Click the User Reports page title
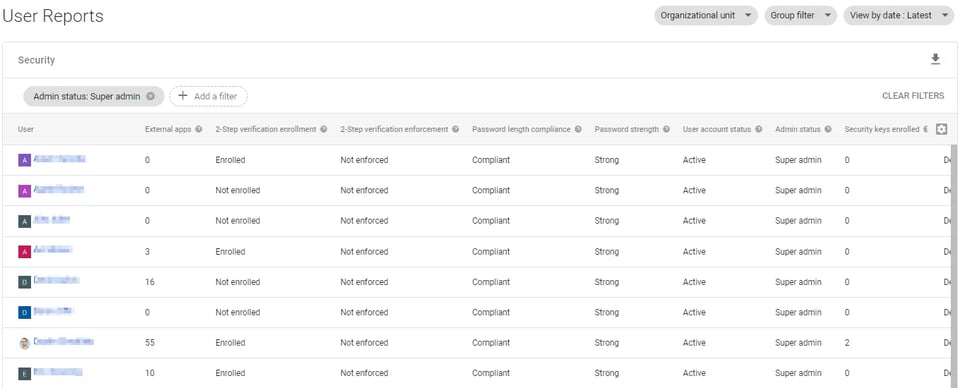This screenshot has width=960, height=388. pos(53,16)
